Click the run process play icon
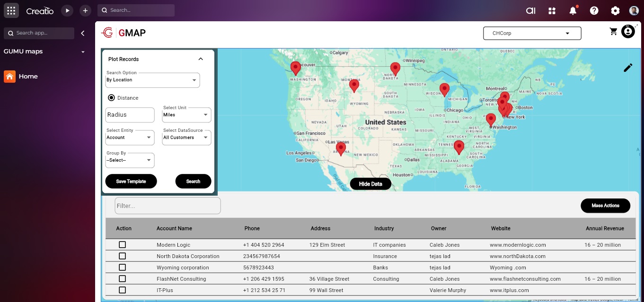This screenshot has height=302, width=644. tap(67, 10)
